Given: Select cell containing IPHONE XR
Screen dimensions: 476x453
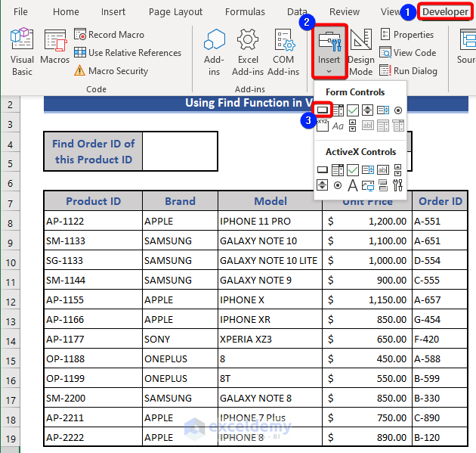Looking at the screenshot, I should [x=270, y=319].
